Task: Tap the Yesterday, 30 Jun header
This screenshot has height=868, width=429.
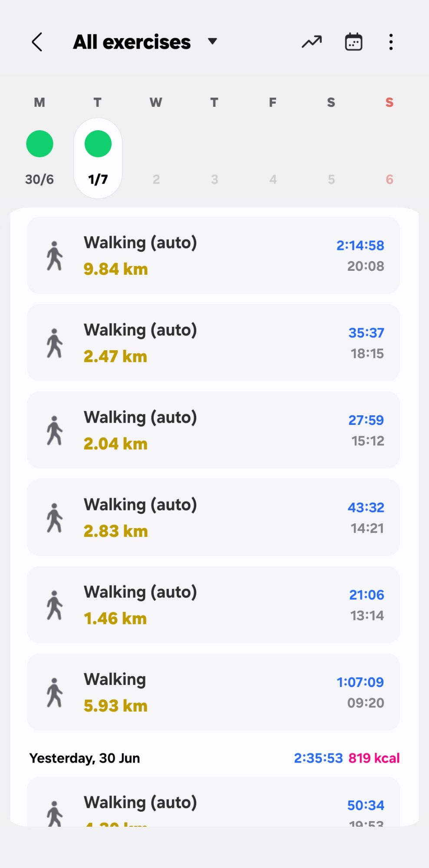Action: [85, 758]
